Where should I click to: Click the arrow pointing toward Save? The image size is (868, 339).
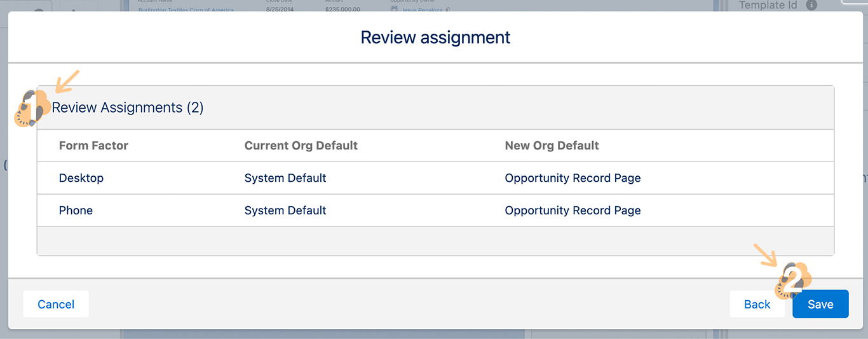tap(765, 254)
